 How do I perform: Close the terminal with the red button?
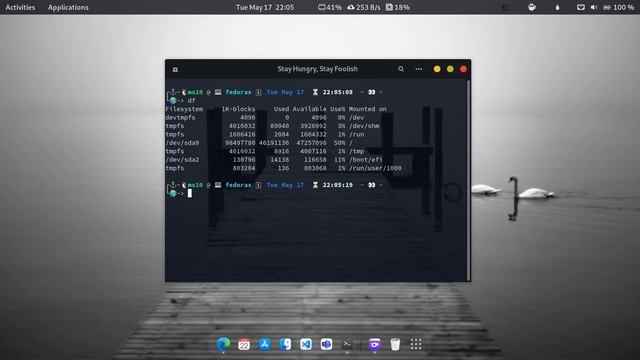(x=463, y=69)
